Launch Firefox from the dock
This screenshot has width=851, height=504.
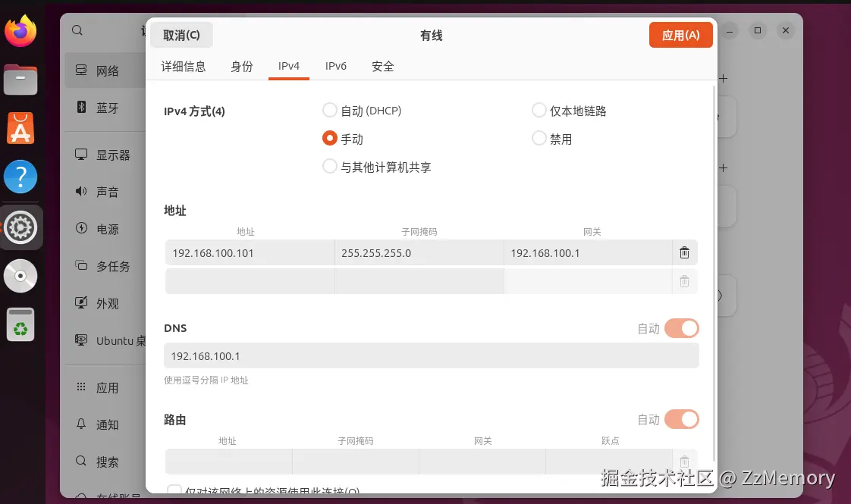(x=20, y=30)
